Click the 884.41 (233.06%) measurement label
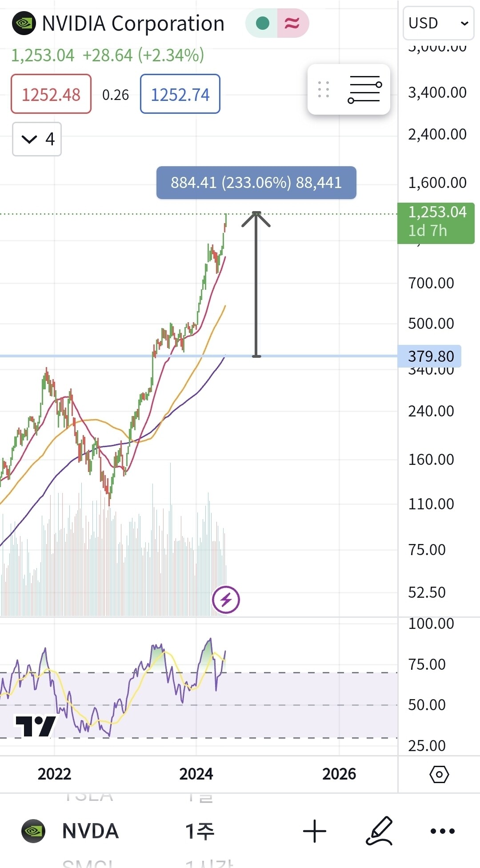480x868 pixels. click(256, 183)
